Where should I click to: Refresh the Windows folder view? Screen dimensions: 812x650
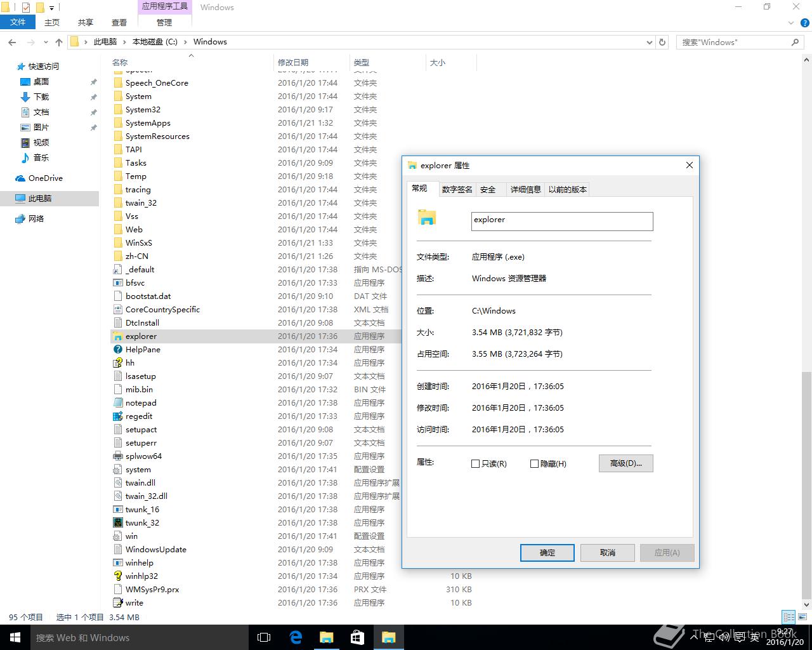(662, 42)
